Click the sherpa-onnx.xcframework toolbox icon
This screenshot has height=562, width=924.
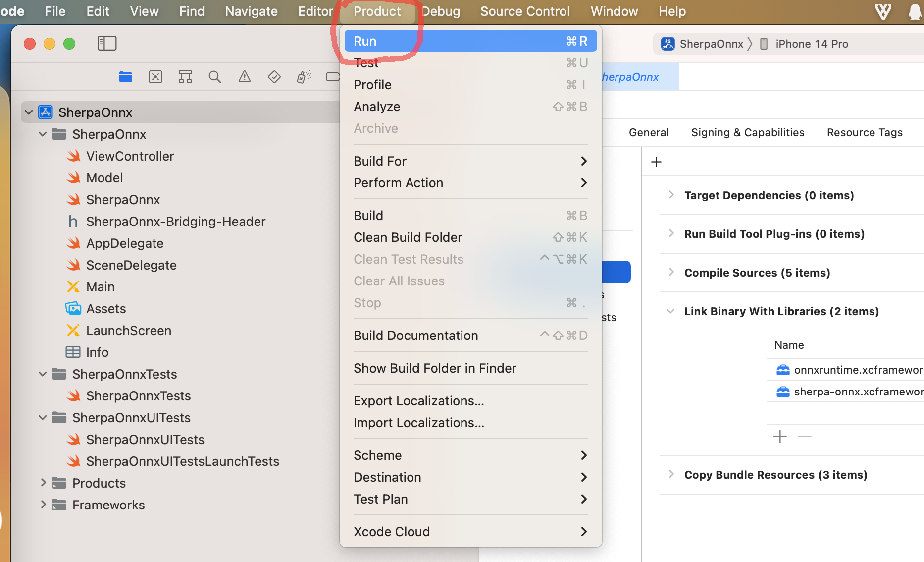click(783, 392)
